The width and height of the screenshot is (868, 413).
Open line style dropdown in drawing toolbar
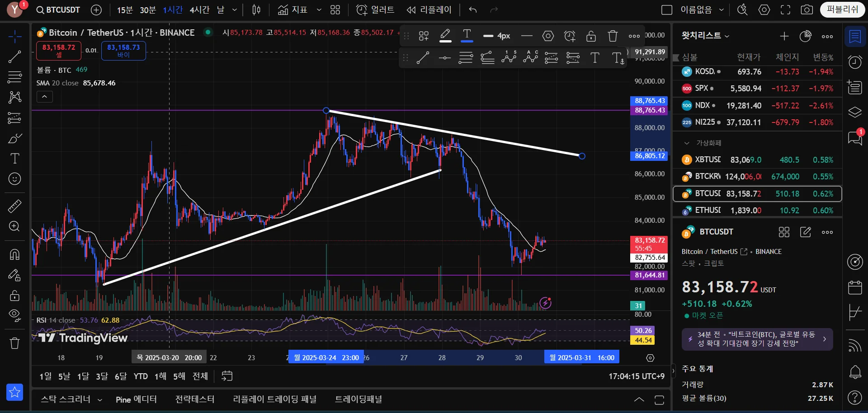(527, 36)
